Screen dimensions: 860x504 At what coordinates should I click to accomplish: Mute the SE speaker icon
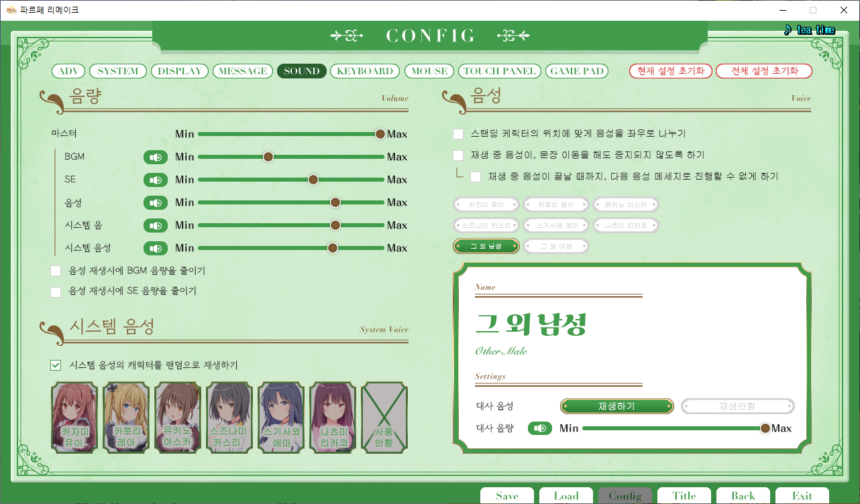(x=156, y=180)
